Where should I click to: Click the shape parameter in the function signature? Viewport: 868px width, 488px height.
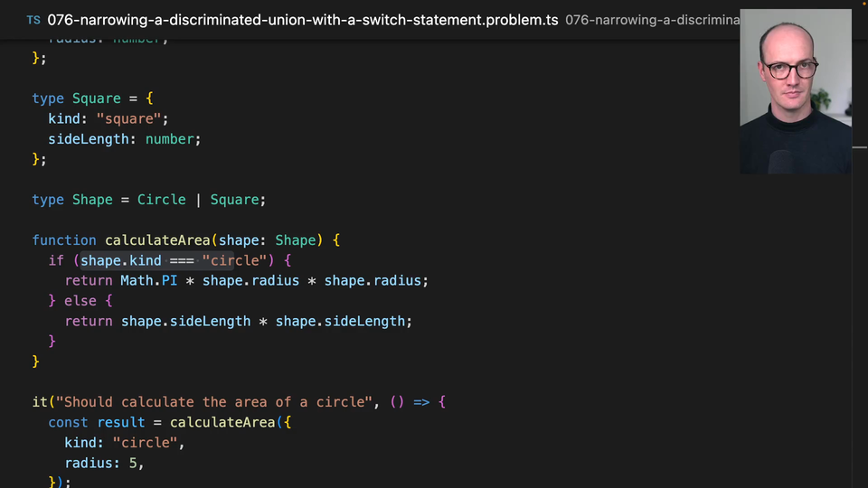(x=239, y=240)
